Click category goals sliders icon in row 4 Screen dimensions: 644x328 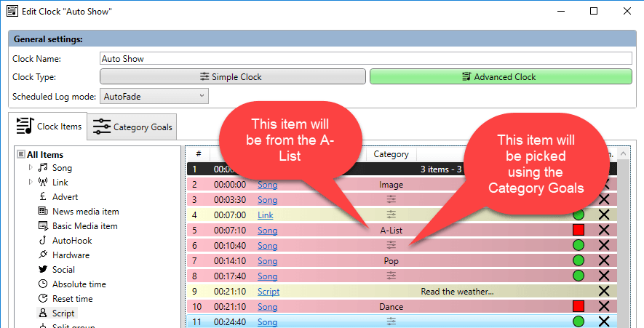(x=391, y=215)
